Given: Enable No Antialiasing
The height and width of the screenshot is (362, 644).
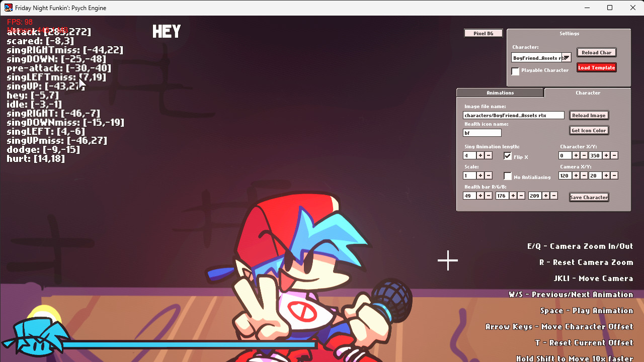Looking at the screenshot, I should click(x=508, y=176).
